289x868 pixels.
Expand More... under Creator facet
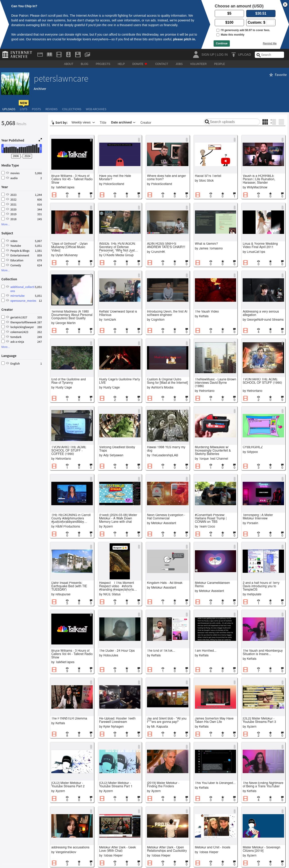point(5,347)
